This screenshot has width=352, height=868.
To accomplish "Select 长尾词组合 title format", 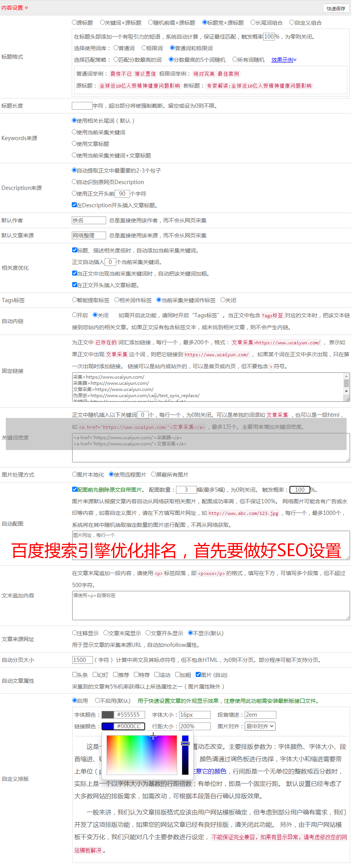I will click(x=253, y=22).
